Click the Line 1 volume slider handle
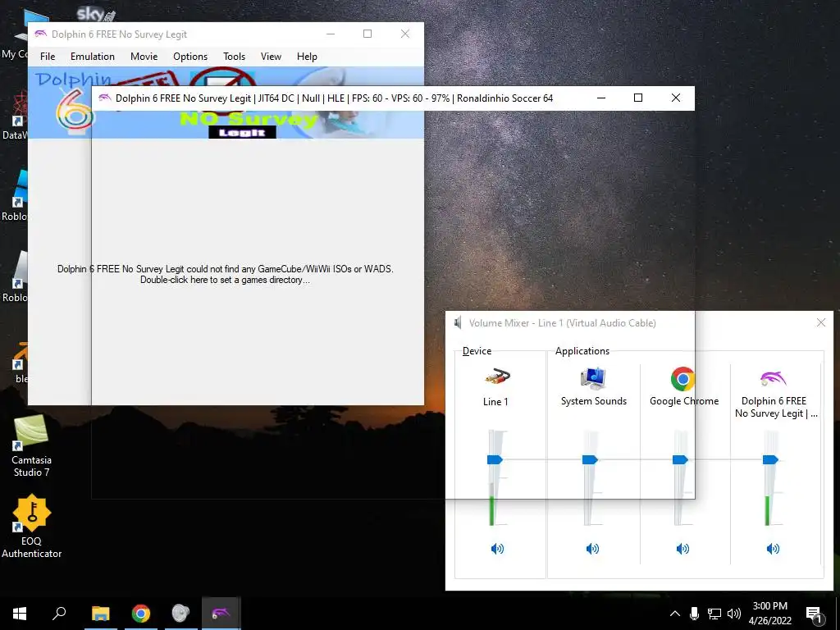This screenshot has width=840, height=630. (495, 459)
